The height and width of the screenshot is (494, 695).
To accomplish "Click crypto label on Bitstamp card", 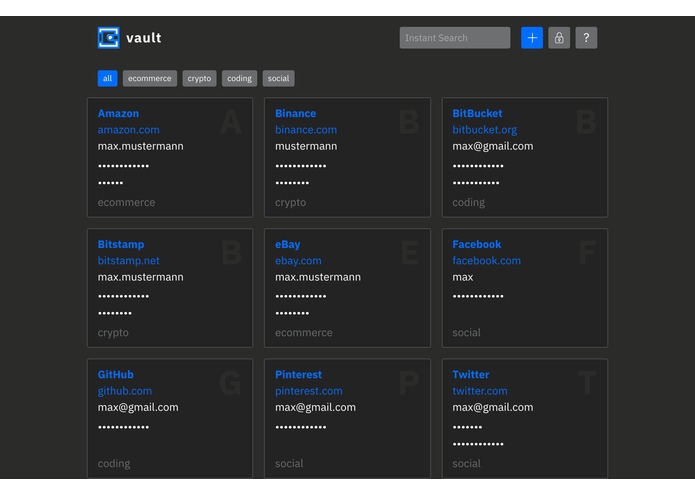I will (113, 333).
